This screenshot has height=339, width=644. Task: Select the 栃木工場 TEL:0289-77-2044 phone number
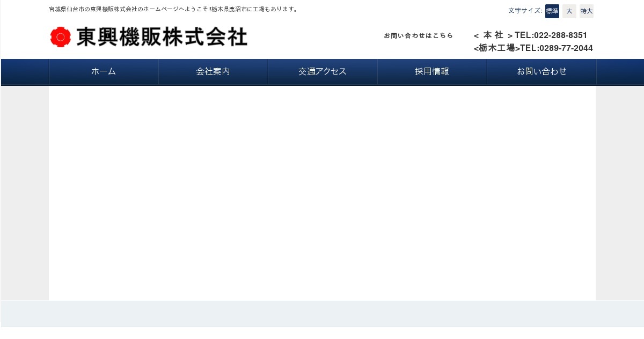coord(533,48)
